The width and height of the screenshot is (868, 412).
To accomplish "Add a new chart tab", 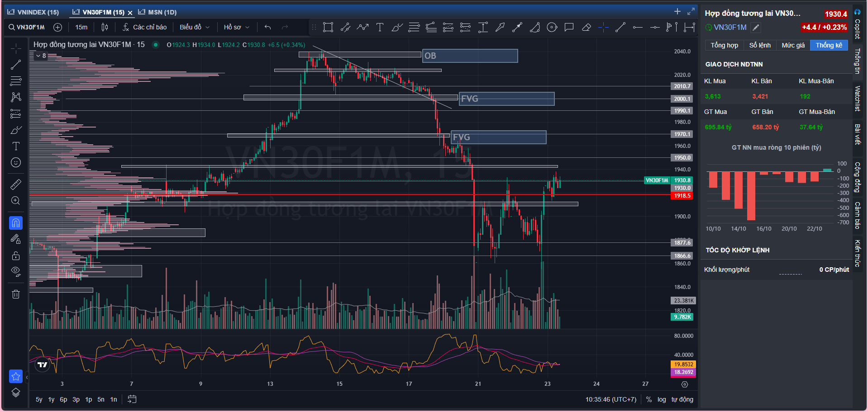I will point(677,12).
